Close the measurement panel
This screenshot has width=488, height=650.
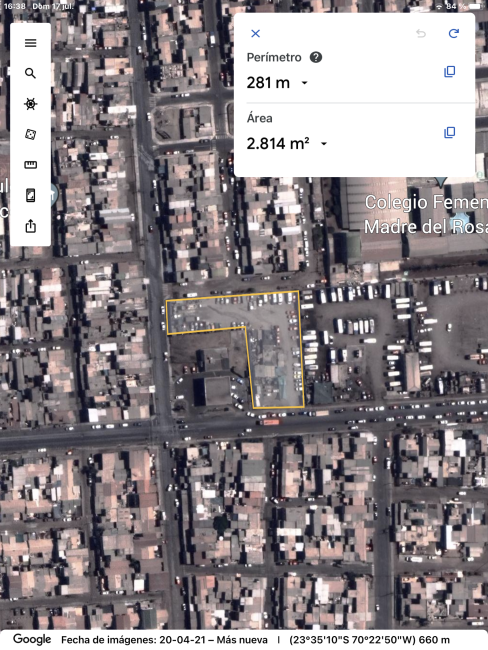click(255, 34)
